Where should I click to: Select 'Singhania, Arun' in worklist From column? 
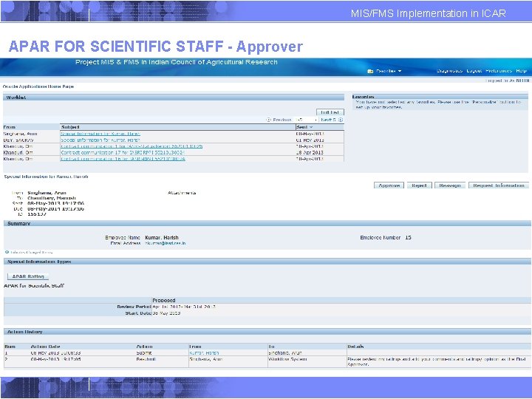click(20, 134)
